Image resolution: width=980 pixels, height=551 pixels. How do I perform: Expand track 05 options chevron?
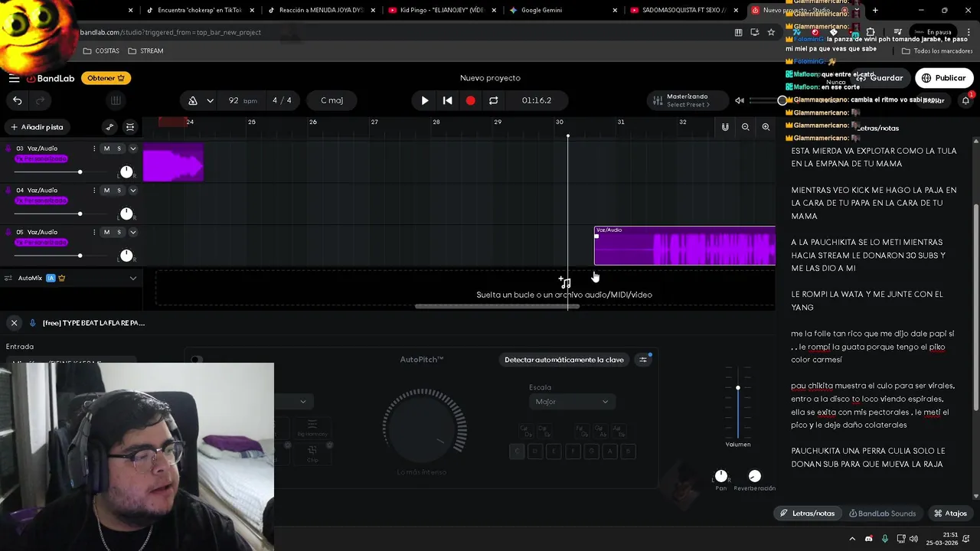click(132, 232)
